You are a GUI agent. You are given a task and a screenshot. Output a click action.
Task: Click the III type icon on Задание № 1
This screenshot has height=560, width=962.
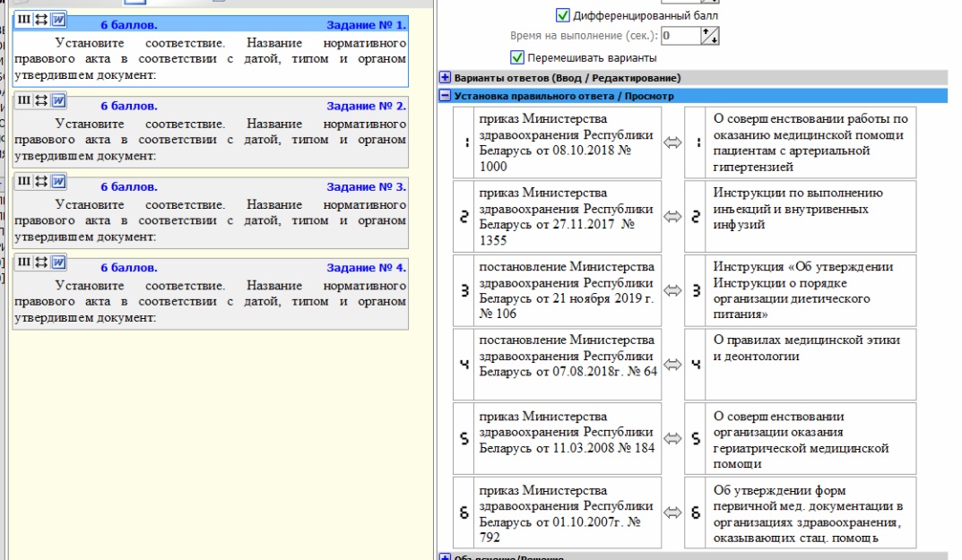point(23,20)
